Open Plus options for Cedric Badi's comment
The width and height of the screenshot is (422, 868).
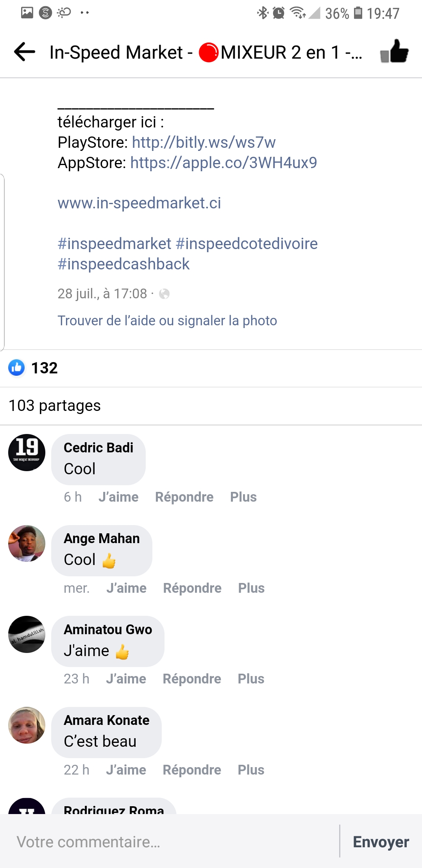pos(243,497)
